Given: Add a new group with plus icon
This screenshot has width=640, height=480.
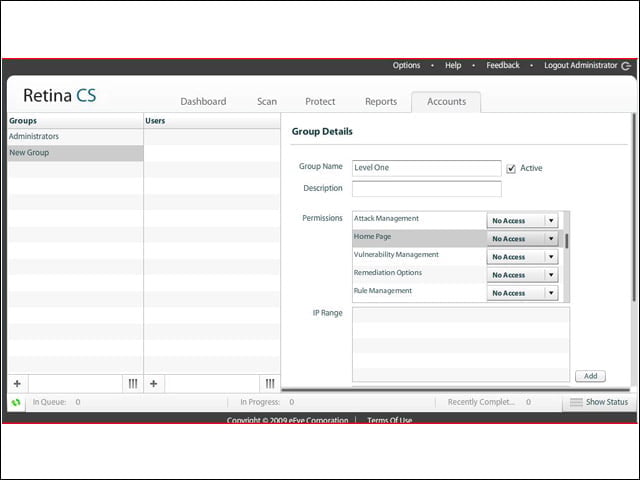Looking at the screenshot, I should tap(17, 384).
